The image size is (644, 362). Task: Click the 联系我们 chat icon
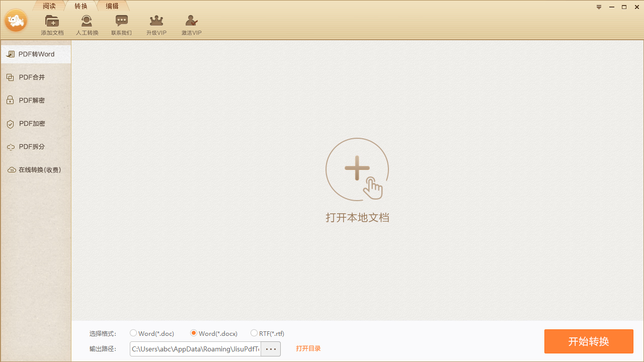point(121,24)
